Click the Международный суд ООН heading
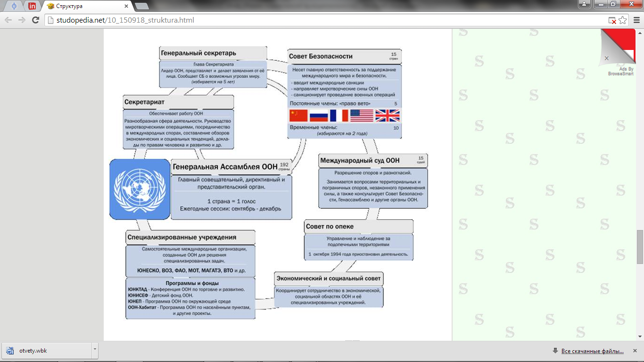This screenshot has width=644, height=362. 360,161
